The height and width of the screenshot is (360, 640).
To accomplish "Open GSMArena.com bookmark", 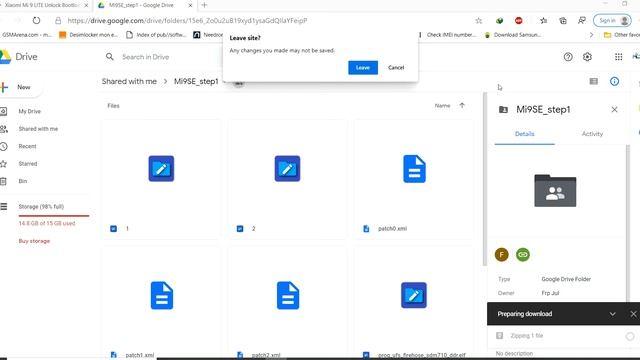I will pyautogui.click(x=27, y=35).
